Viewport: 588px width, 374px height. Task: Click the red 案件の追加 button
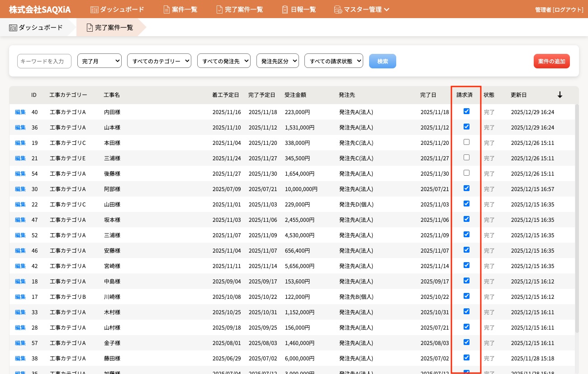click(x=551, y=61)
